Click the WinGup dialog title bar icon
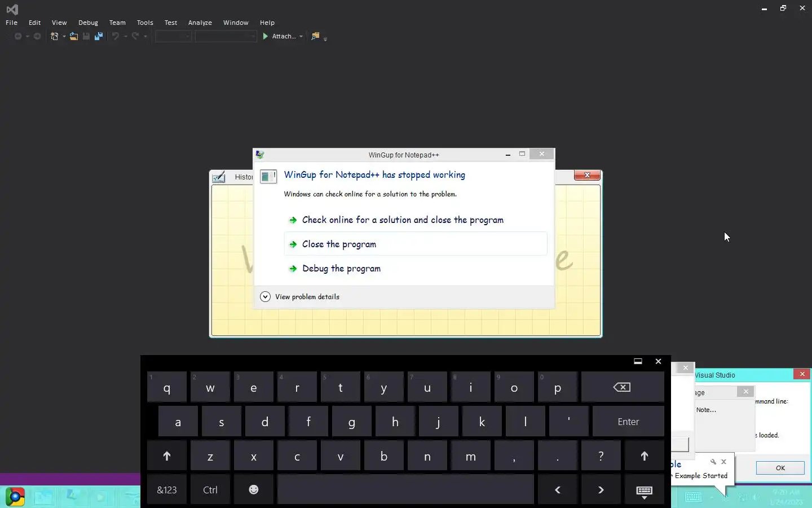Viewport: 812px width, 508px height. [260, 155]
